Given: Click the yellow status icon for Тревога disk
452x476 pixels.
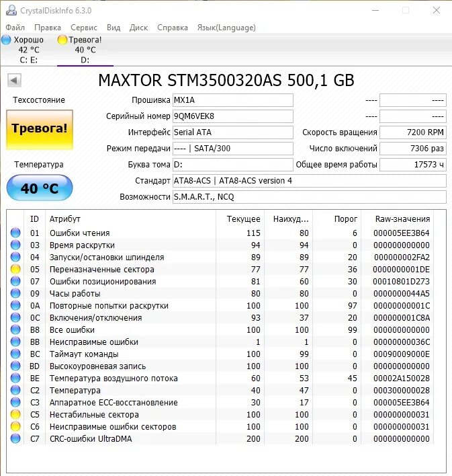Looking at the screenshot, I should click(62, 40).
